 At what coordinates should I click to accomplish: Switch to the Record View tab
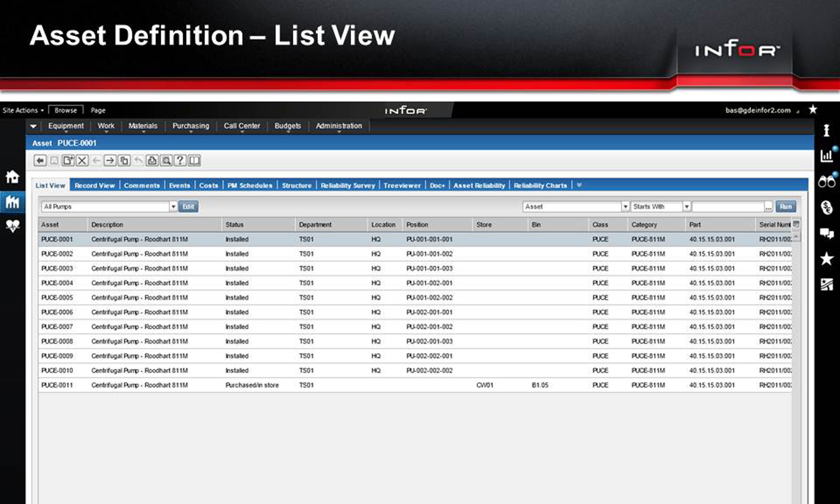click(x=94, y=185)
